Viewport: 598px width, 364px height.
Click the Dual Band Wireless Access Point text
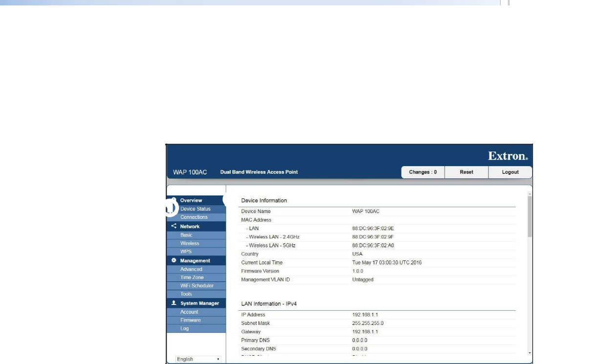pos(259,172)
